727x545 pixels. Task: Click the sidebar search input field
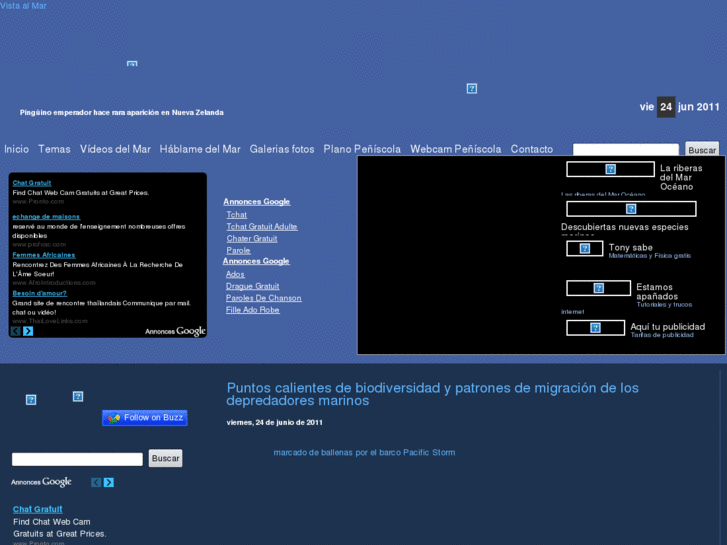click(x=77, y=459)
